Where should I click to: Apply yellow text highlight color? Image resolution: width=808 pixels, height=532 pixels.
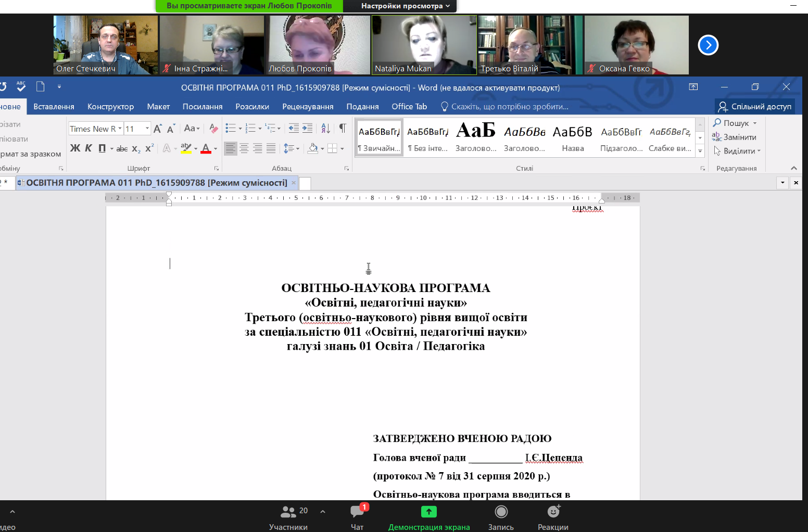click(186, 148)
